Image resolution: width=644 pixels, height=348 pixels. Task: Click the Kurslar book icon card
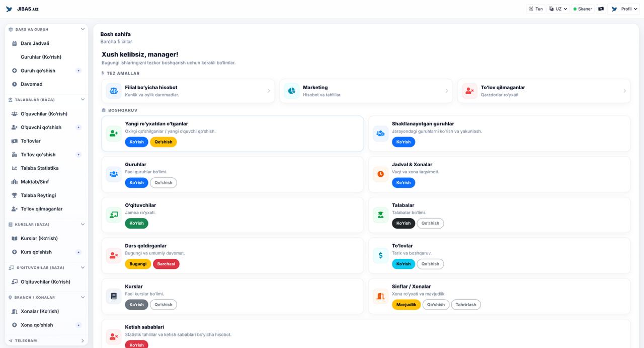click(x=114, y=296)
